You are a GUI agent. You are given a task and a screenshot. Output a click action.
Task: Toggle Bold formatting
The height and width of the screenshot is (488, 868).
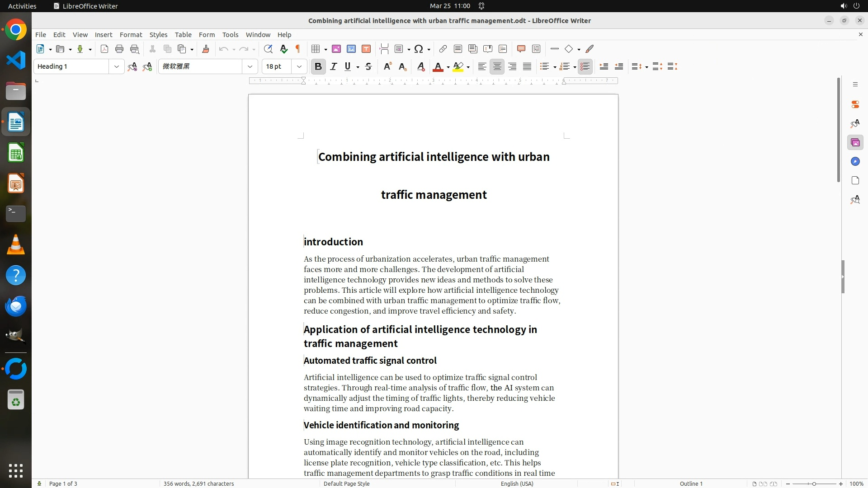click(x=318, y=66)
